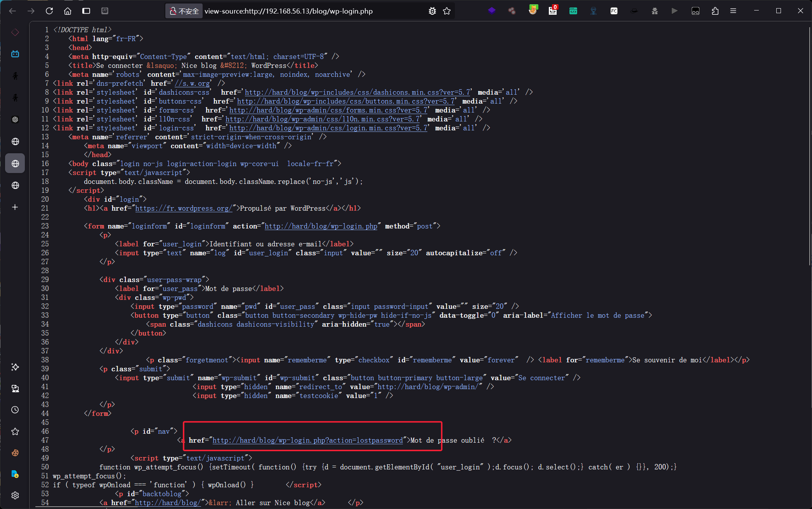The height and width of the screenshot is (509, 812).
Task: Toggle the side panel button
Action: tap(86, 11)
